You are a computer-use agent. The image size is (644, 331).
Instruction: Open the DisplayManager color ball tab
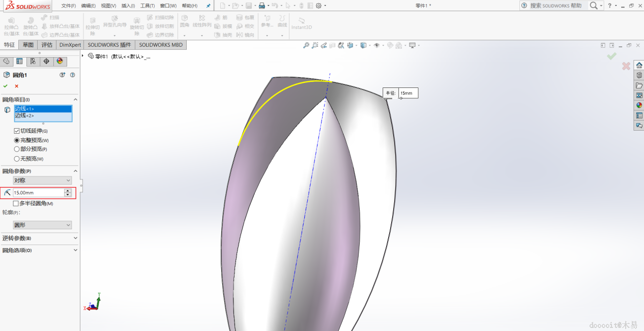pyautogui.click(x=60, y=62)
